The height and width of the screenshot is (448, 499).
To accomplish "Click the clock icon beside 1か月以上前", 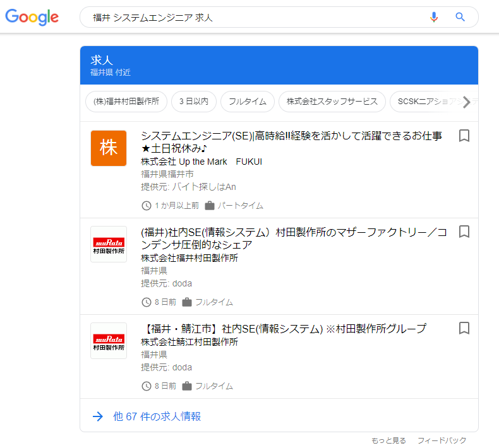I will pos(147,206).
